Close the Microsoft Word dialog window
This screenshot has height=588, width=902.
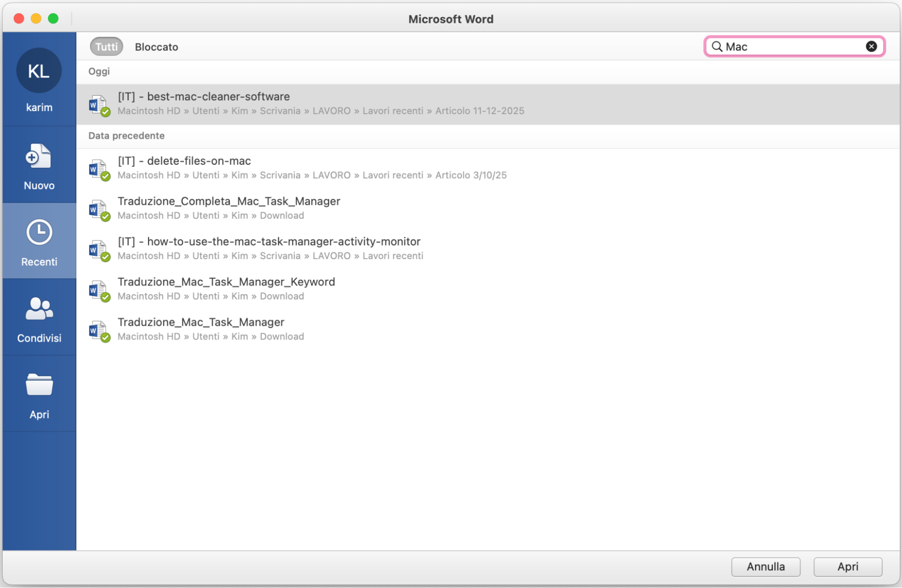coord(19,19)
